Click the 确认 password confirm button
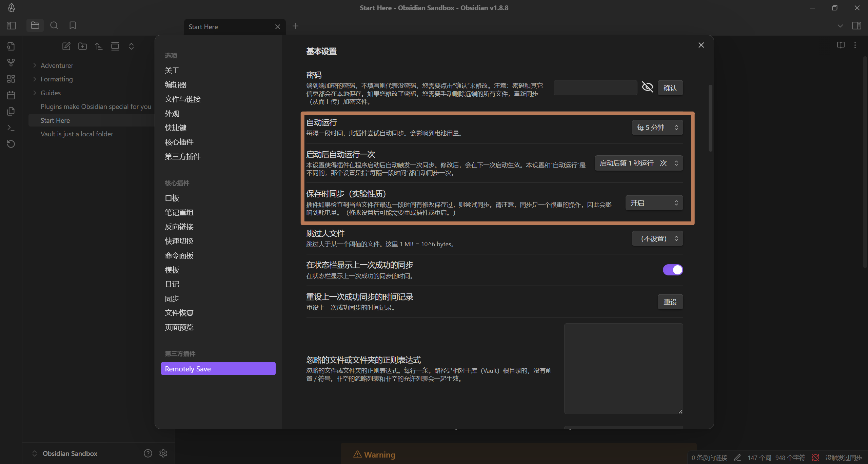The height and width of the screenshot is (464, 868). [x=670, y=88]
